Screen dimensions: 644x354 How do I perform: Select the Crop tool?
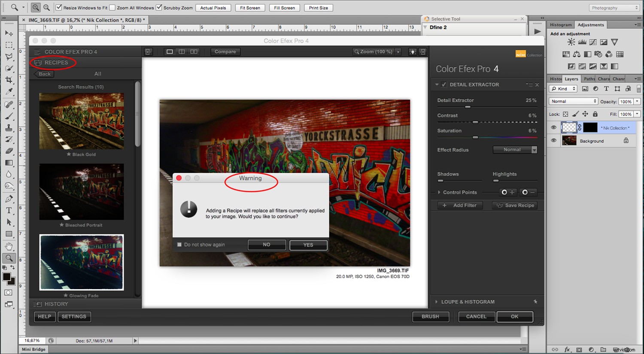point(9,80)
